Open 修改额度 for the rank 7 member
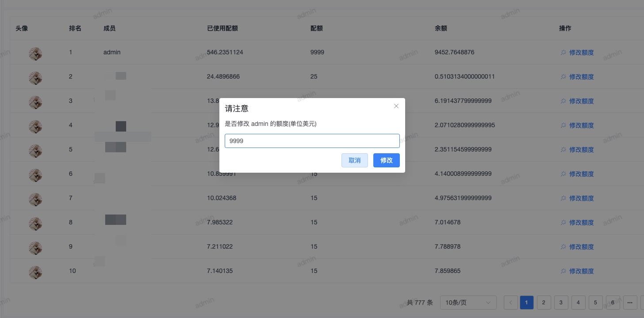644x318 pixels. click(582, 198)
